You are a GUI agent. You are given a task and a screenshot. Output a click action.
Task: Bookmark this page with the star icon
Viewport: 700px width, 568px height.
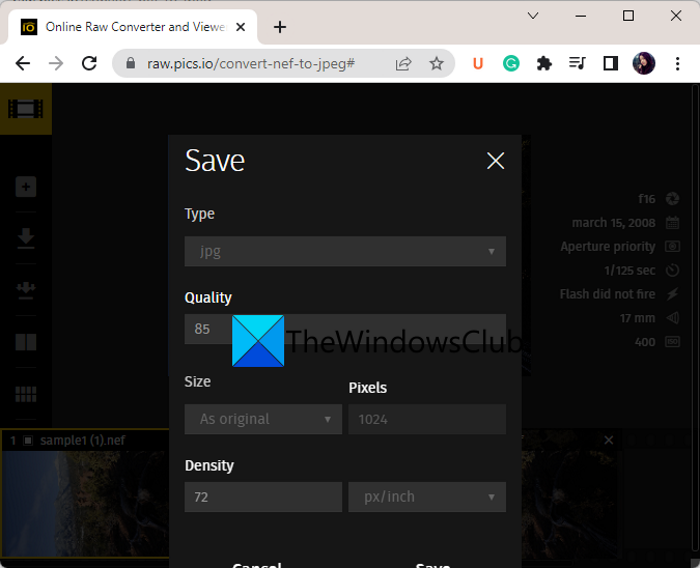tap(437, 63)
